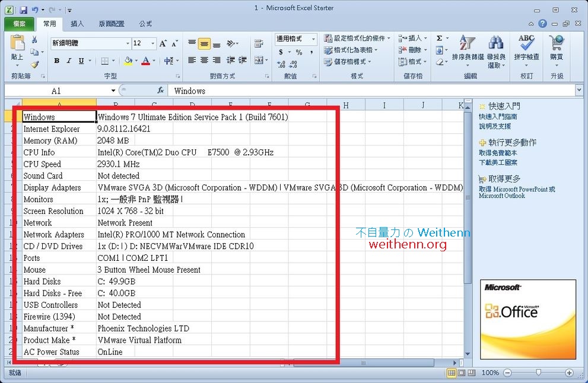Apply cell borders icon
Image resolution: width=588 pixels, height=383 pixels.
click(x=104, y=60)
